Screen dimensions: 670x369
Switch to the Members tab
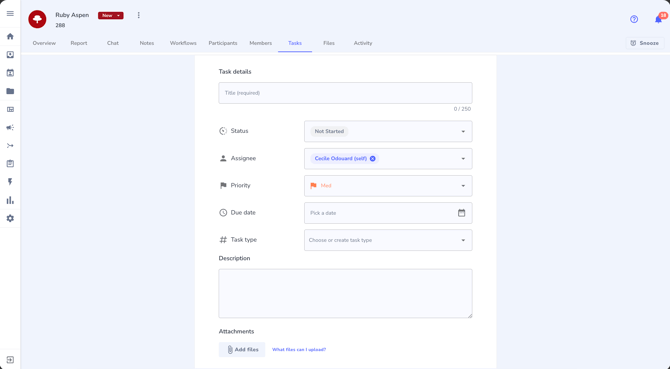point(261,43)
